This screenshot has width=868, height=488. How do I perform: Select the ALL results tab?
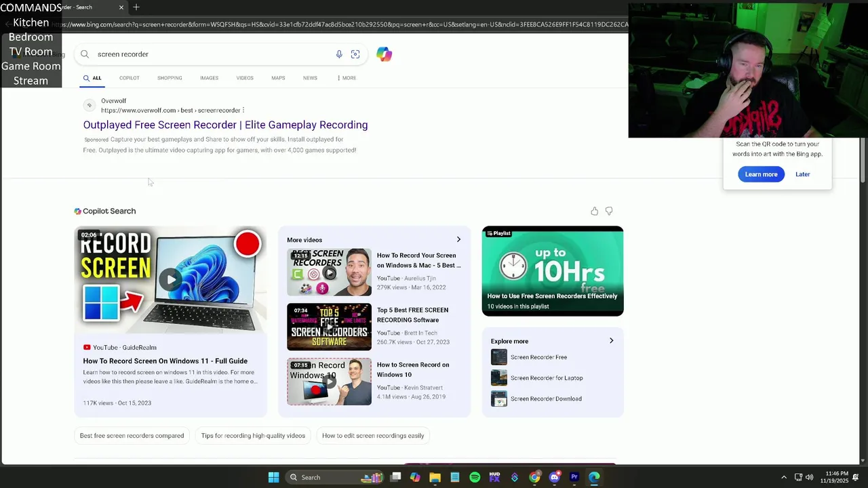tap(92, 78)
